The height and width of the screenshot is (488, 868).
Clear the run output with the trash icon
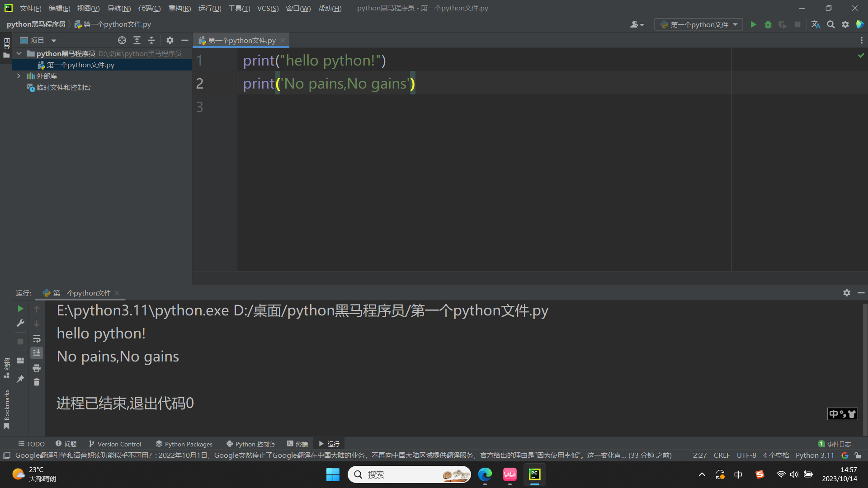37,382
